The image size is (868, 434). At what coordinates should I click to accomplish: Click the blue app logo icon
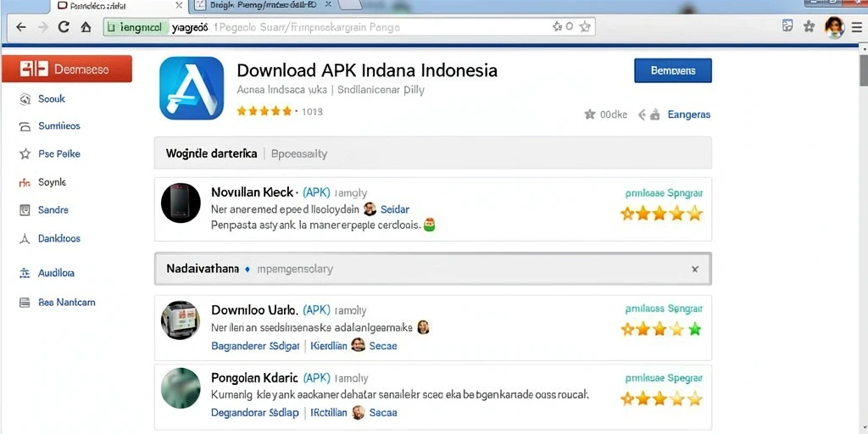coord(192,88)
